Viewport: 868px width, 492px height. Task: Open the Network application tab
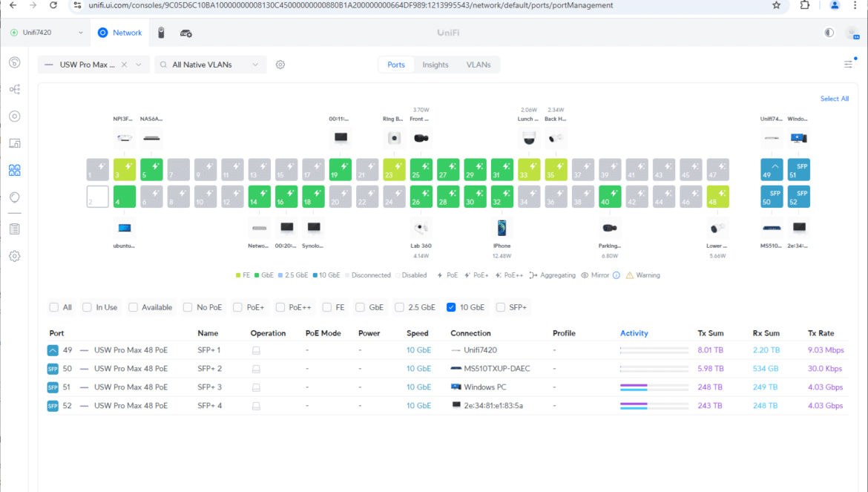coord(120,33)
